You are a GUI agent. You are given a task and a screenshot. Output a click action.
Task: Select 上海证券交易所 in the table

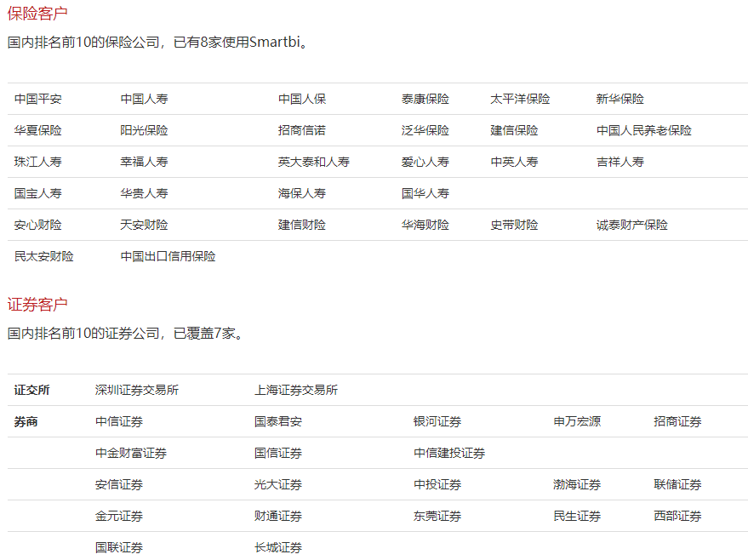click(296, 390)
